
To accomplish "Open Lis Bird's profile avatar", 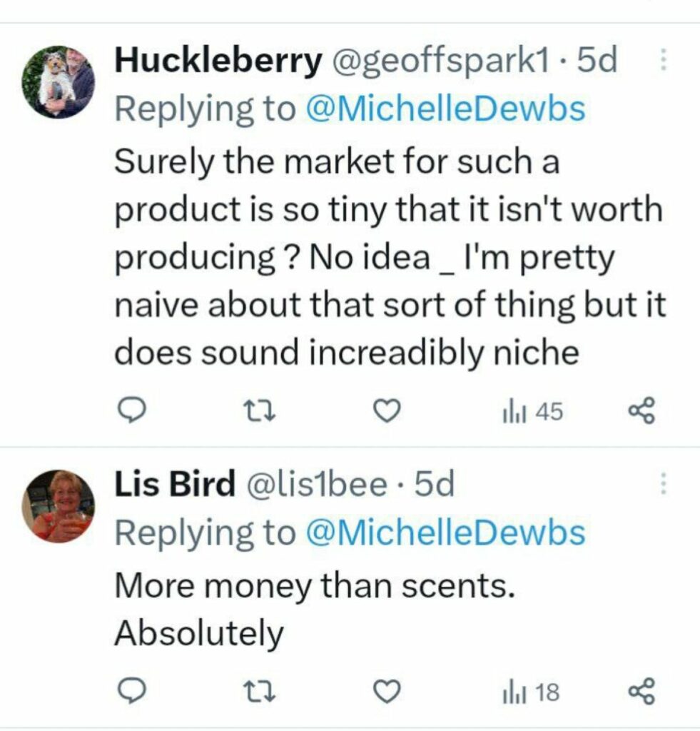I will click(59, 507).
